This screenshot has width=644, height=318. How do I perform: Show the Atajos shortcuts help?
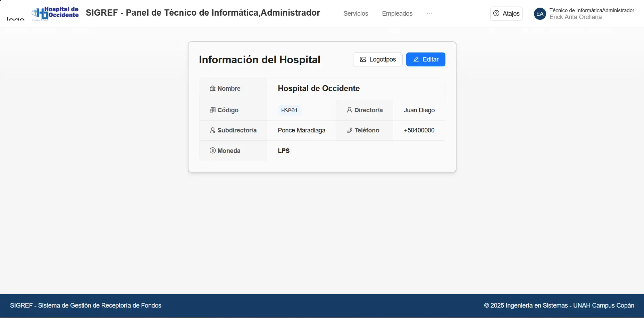[506, 14]
